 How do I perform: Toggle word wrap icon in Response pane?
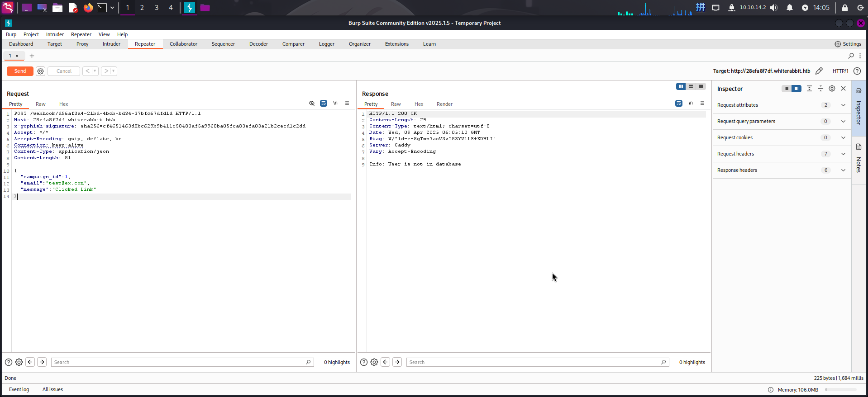click(x=679, y=104)
